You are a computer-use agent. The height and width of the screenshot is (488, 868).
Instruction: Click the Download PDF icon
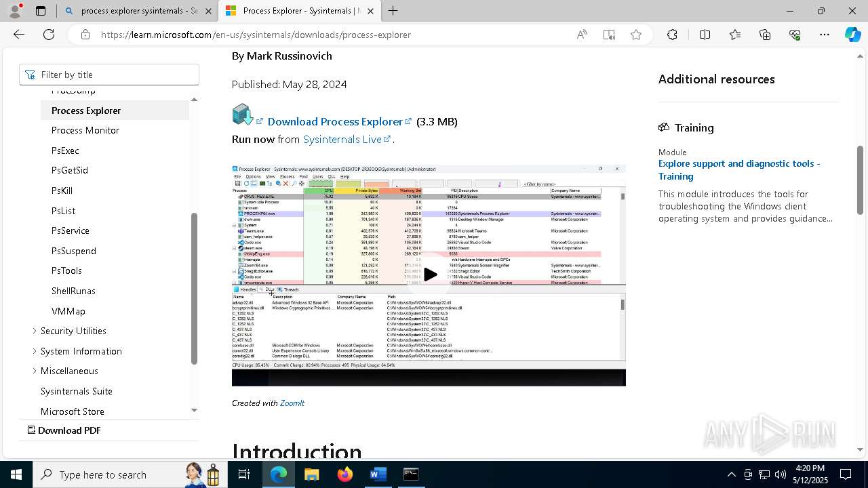[x=31, y=430]
